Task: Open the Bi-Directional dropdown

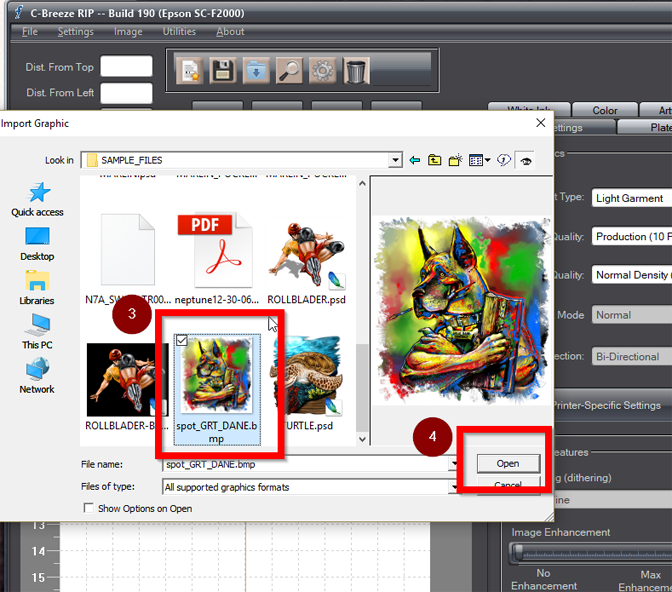Action: pos(632,357)
